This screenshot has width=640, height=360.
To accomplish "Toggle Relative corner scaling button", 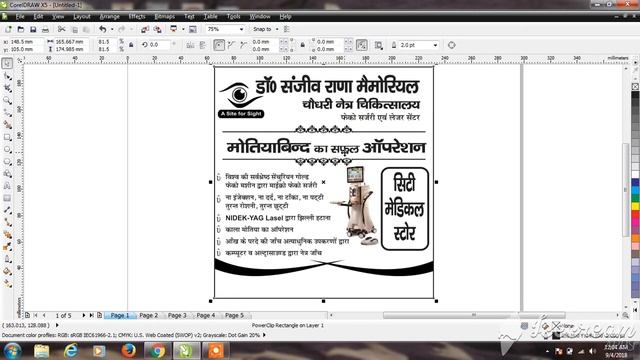I will [362, 45].
